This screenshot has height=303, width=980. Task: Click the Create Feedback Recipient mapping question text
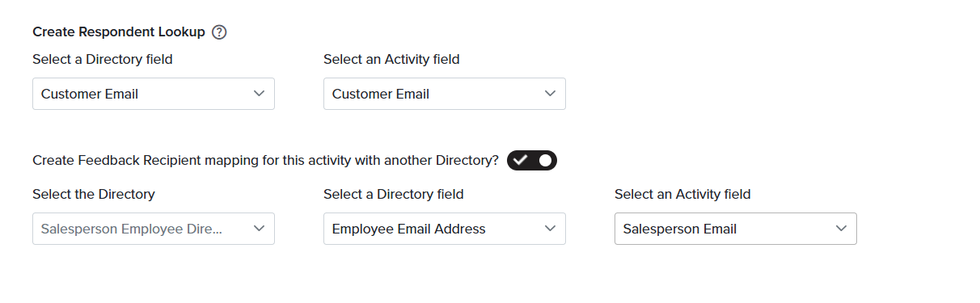click(x=266, y=160)
